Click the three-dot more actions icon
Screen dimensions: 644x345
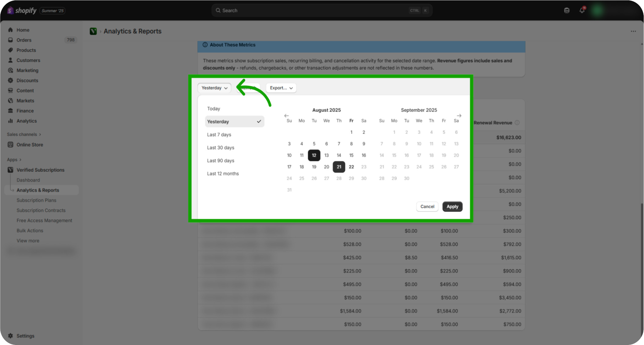633,31
